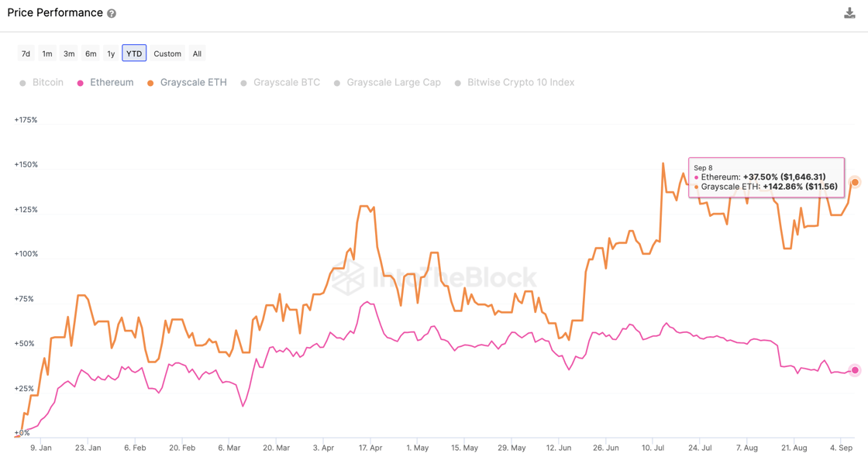Screen dimensions: 868x460
Task: Click the orange Grayscale ETH legend dot
Action: click(x=150, y=83)
